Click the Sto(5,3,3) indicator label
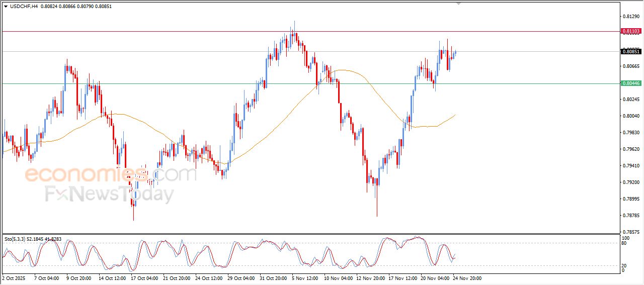The width and height of the screenshot is (644, 285). coord(15,239)
